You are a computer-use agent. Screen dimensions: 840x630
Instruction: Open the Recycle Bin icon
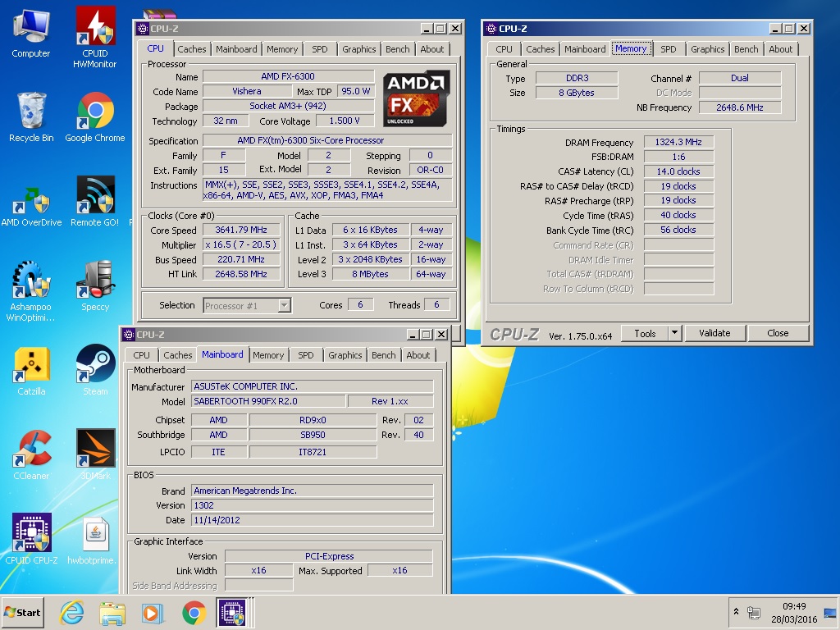pos(31,118)
